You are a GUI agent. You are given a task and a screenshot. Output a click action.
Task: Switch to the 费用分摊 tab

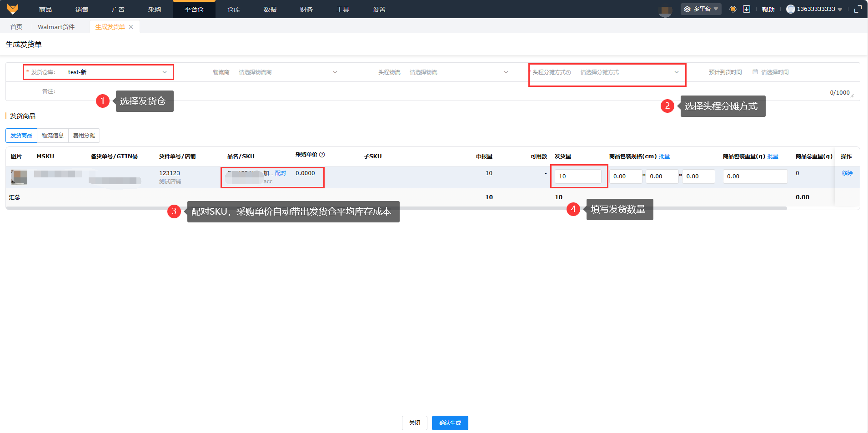click(84, 136)
